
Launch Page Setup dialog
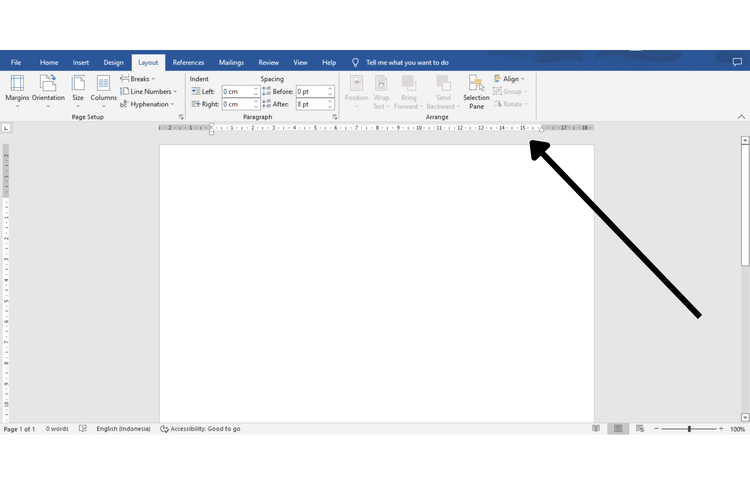181,117
